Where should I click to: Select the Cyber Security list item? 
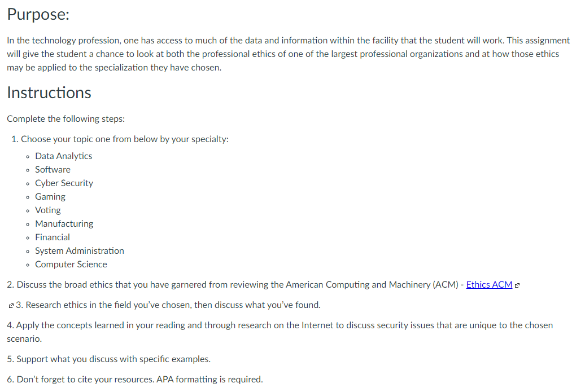point(64,183)
